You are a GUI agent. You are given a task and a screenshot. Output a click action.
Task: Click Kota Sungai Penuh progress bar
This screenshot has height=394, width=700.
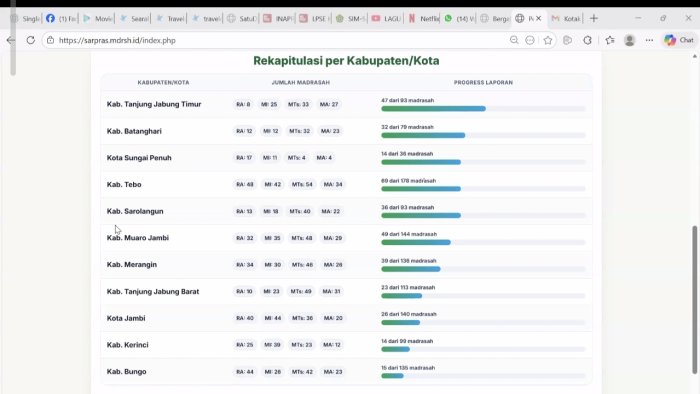tap(483, 162)
